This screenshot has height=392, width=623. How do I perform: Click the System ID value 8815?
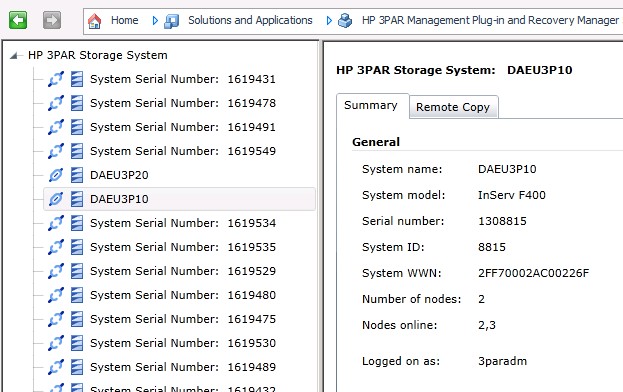492,247
